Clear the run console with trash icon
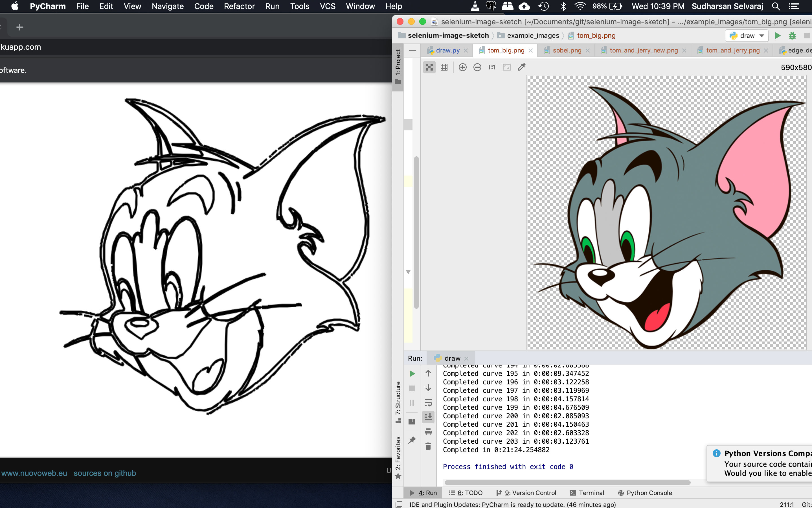Image resolution: width=812 pixels, height=508 pixels. [x=428, y=446]
